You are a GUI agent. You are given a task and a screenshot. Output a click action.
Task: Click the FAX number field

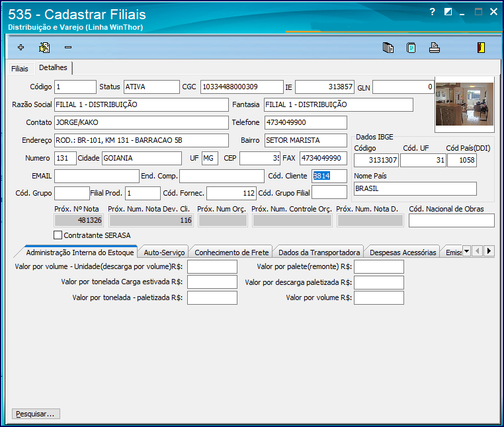click(323, 158)
